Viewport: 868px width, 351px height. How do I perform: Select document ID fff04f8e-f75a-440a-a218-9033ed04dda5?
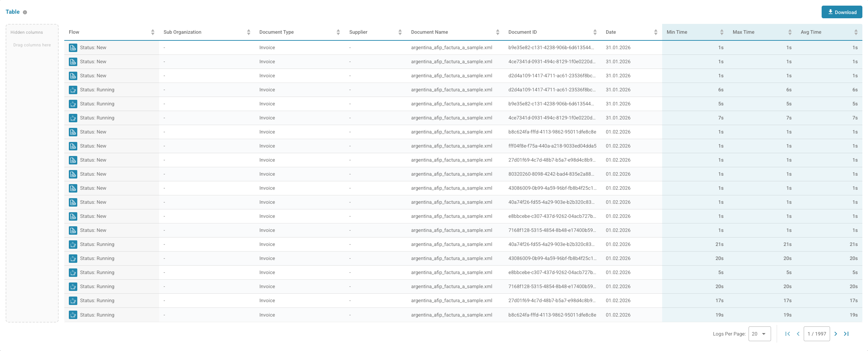[x=552, y=146]
